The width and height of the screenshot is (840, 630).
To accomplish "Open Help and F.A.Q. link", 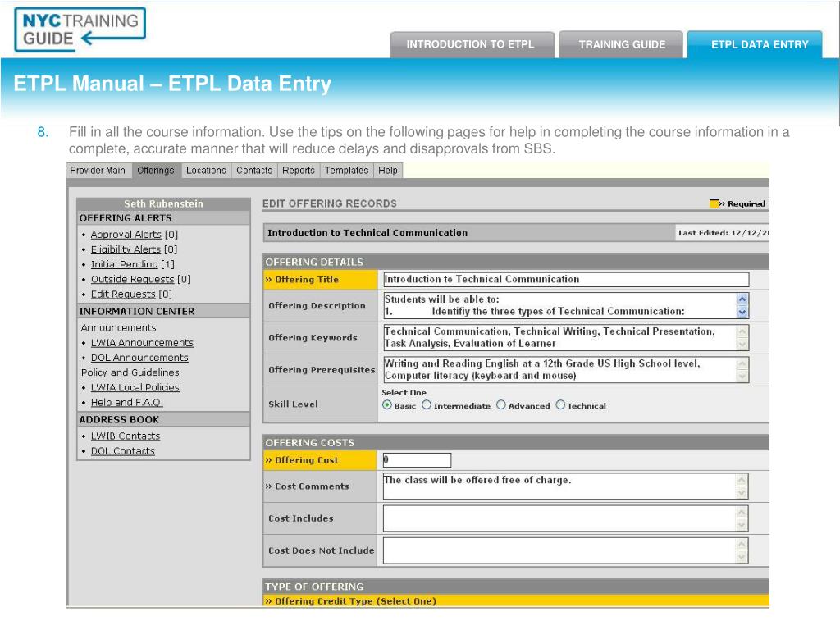I will click(x=127, y=403).
